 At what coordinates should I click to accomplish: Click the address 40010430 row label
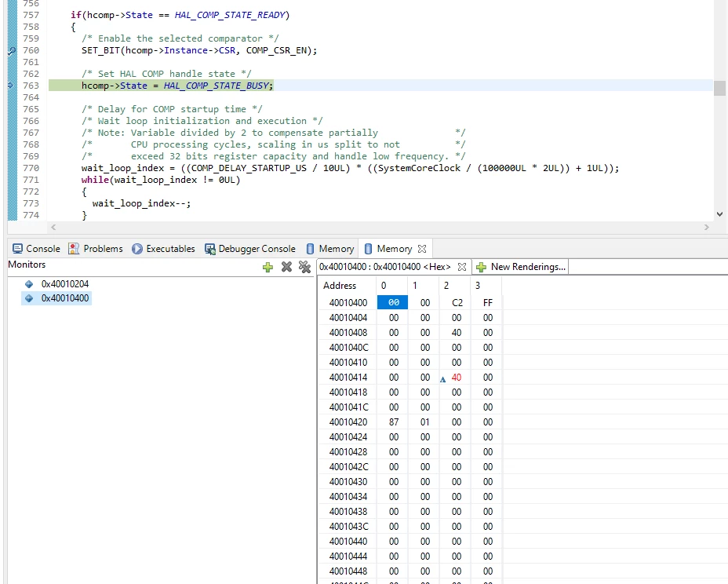coord(348,482)
